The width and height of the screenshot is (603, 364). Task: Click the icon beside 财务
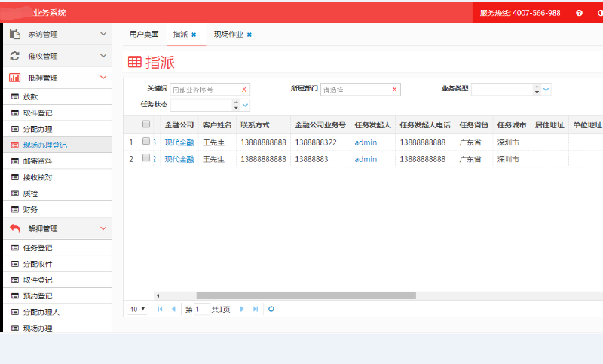[15, 210]
